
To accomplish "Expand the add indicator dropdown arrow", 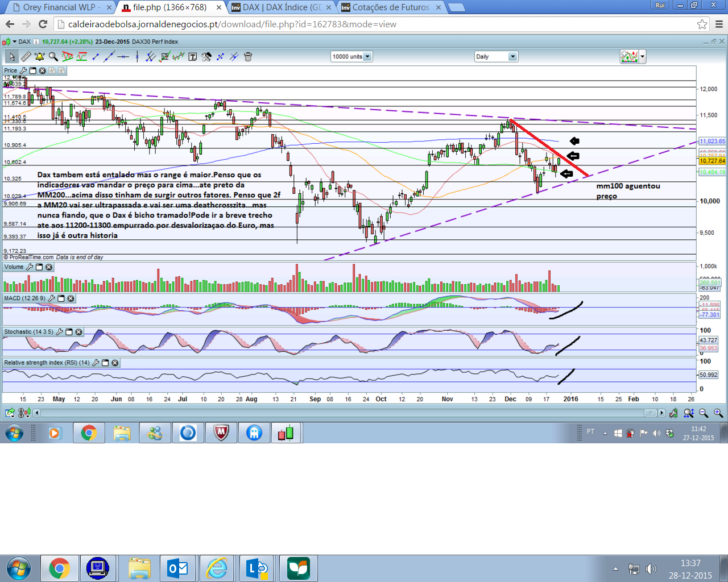I will click(643, 56).
